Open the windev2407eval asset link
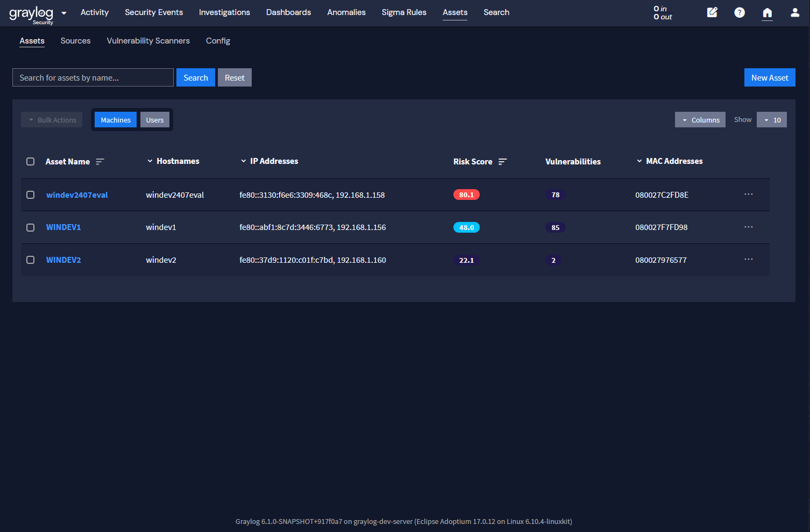This screenshot has width=810, height=532. [77, 195]
